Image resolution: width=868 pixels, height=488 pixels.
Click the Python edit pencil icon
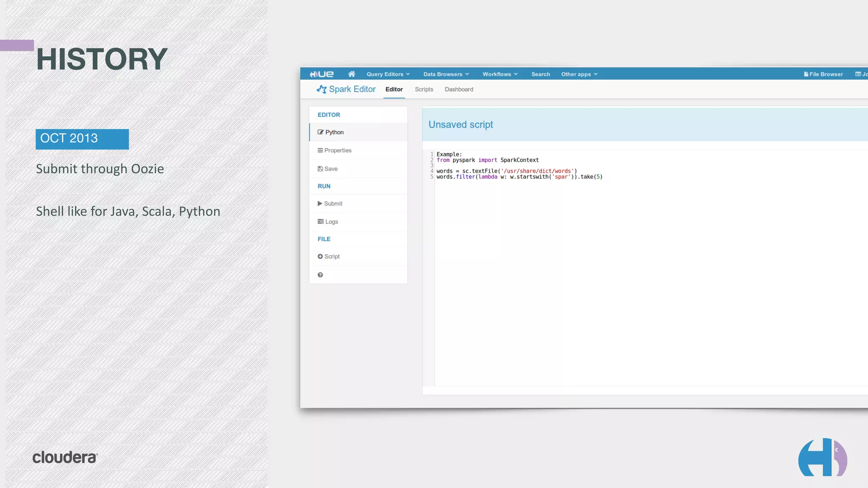point(320,132)
